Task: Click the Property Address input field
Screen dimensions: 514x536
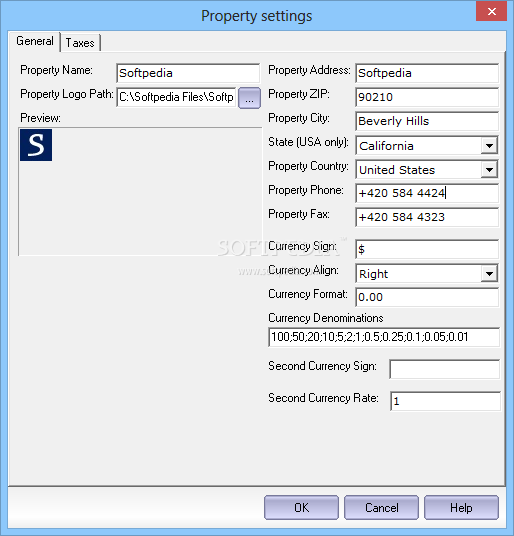Action: click(427, 73)
